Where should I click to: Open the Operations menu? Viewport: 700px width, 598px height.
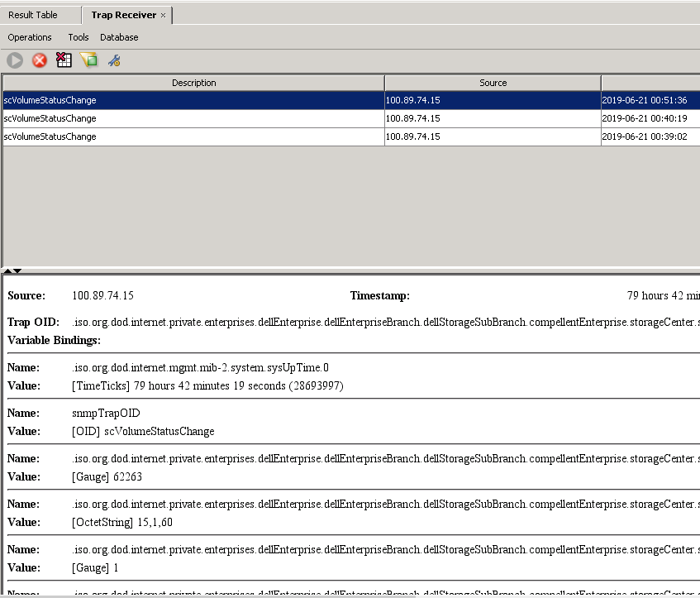30,37
